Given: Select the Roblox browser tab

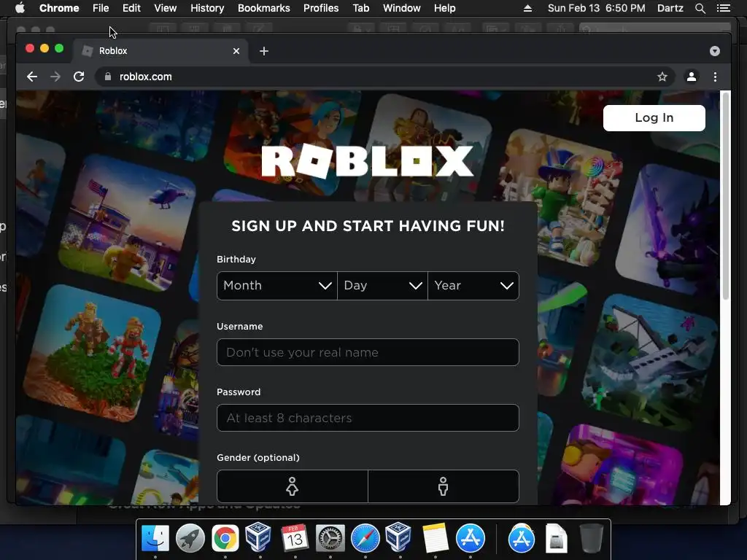Looking at the screenshot, I should pos(160,51).
